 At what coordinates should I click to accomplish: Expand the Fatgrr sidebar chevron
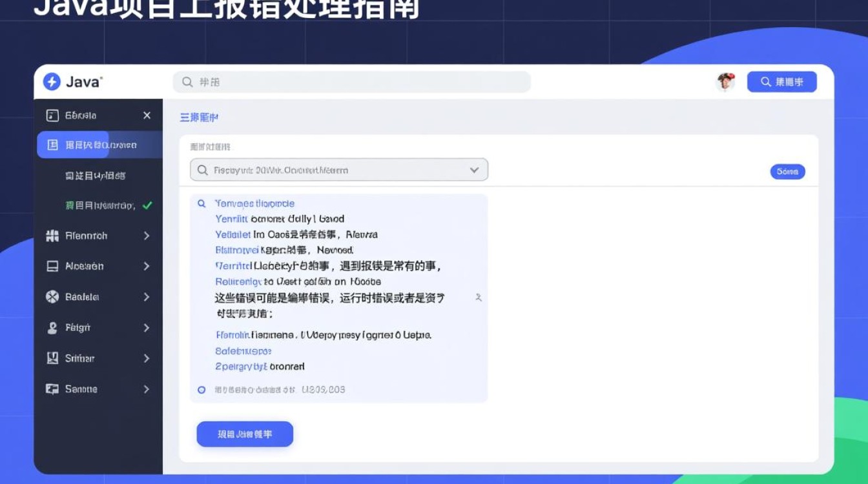(147, 328)
